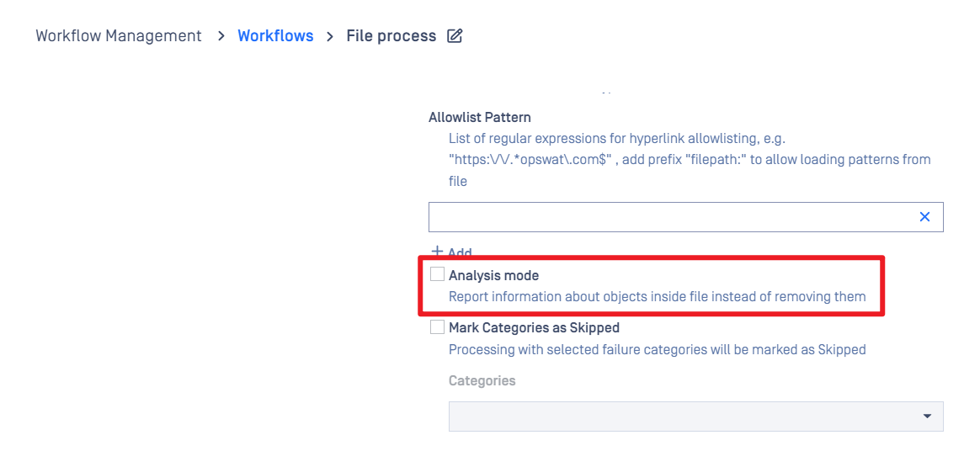Toggle Analysis mode via its label text
This screenshot has width=980, height=451.
[493, 275]
